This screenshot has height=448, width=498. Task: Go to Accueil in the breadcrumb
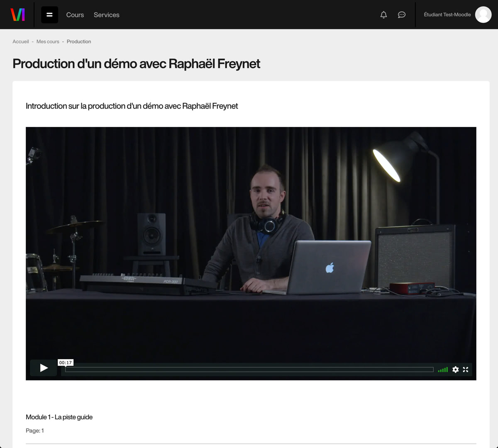(21, 41)
